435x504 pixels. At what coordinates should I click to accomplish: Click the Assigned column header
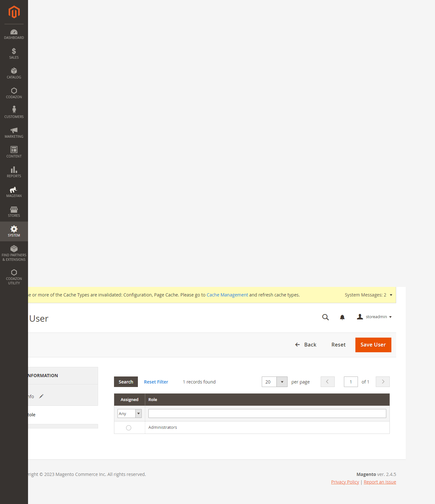point(130,399)
